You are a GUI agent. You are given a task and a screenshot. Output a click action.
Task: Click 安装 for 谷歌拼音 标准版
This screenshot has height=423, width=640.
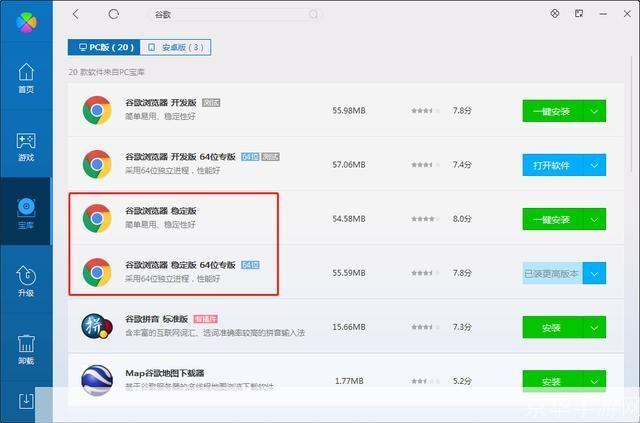pyautogui.click(x=553, y=327)
